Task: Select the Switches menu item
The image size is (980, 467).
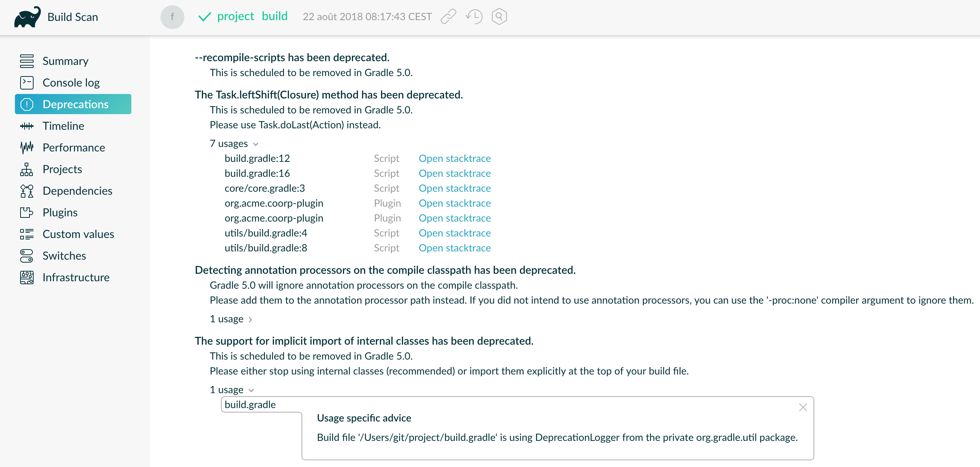Action: point(63,256)
